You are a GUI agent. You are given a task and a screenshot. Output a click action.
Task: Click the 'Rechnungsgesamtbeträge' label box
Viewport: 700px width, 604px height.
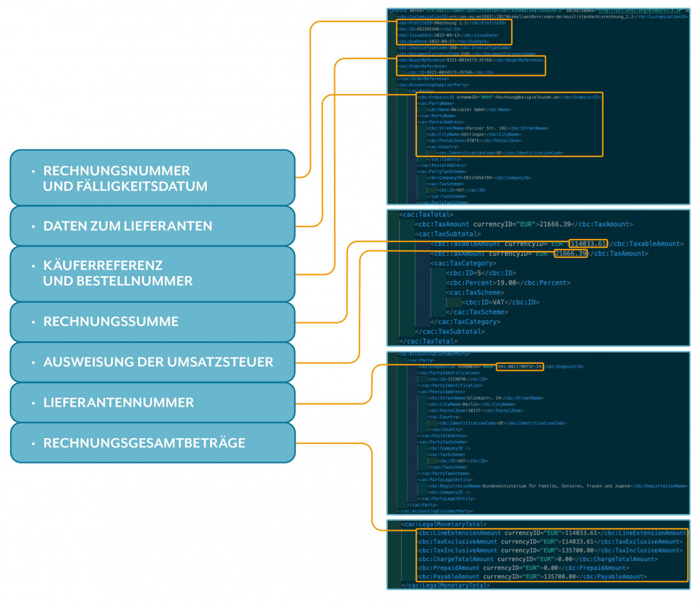(153, 443)
